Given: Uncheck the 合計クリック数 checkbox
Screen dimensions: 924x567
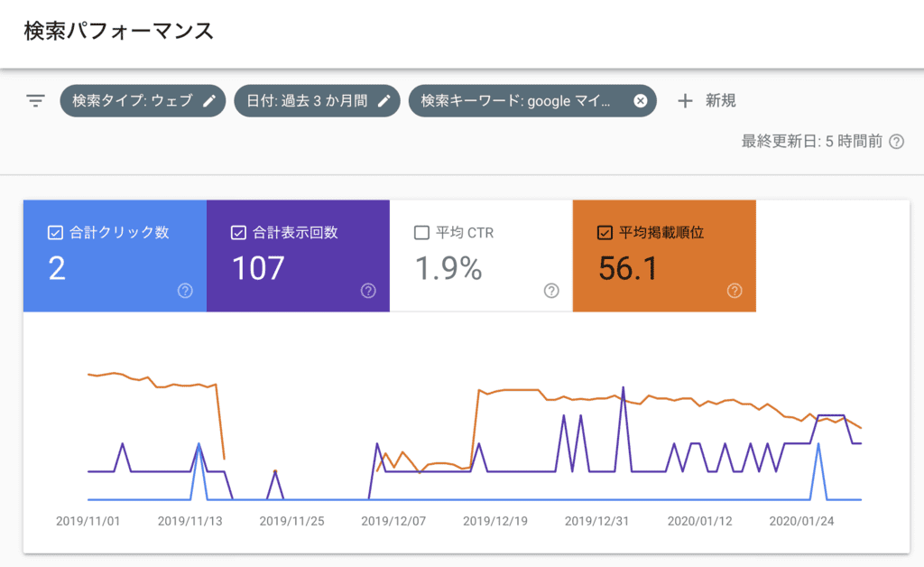Looking at the screenshot, I should pyautogui.click(x=54, y=232).
